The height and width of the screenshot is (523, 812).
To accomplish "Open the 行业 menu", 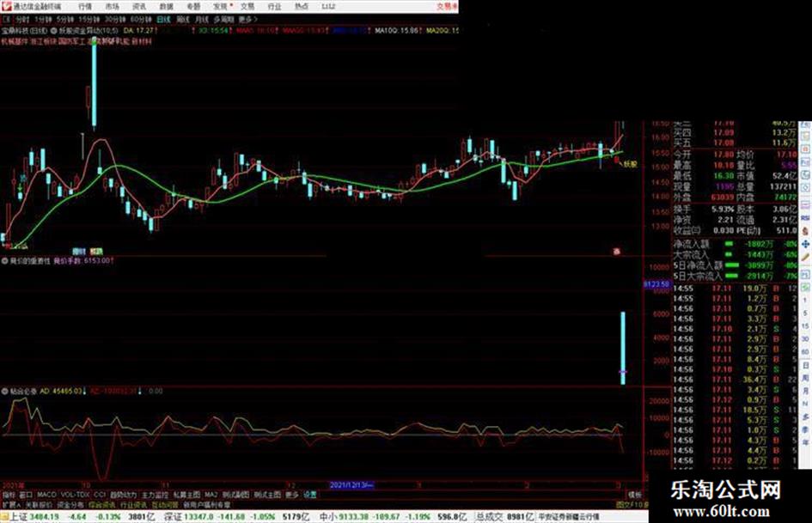I will (274, 7).
